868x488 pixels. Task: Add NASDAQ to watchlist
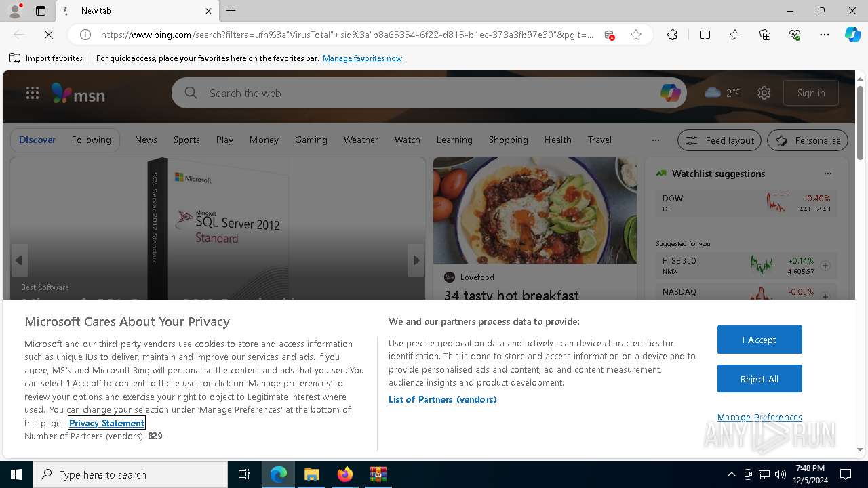click(x=825, y=296)
